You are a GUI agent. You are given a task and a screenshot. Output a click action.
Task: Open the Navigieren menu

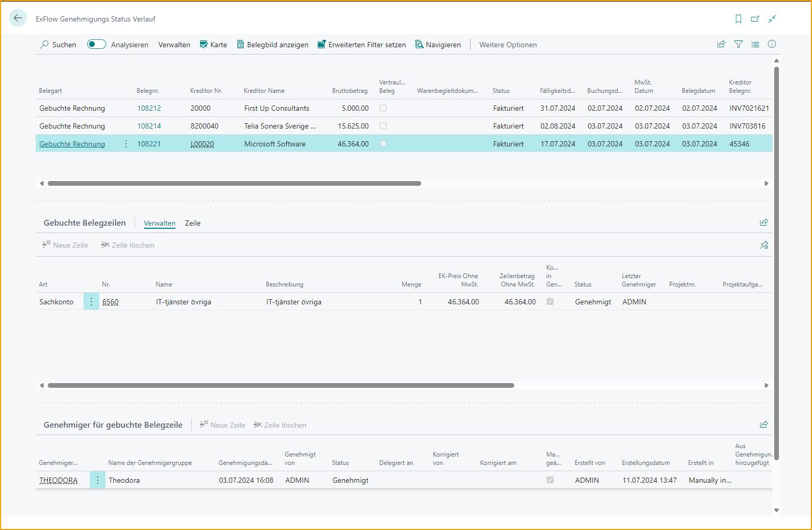point(438,45)
